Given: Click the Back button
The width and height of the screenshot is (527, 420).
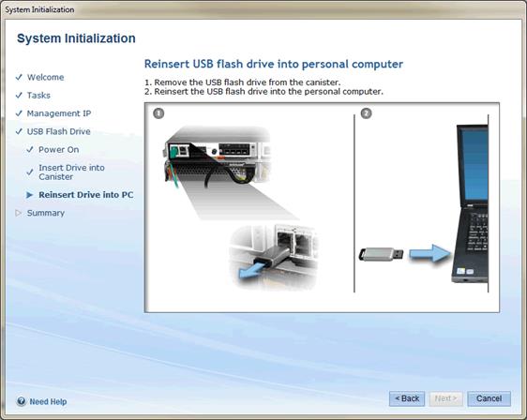Looking at the screenshot, I should (407, 398).
